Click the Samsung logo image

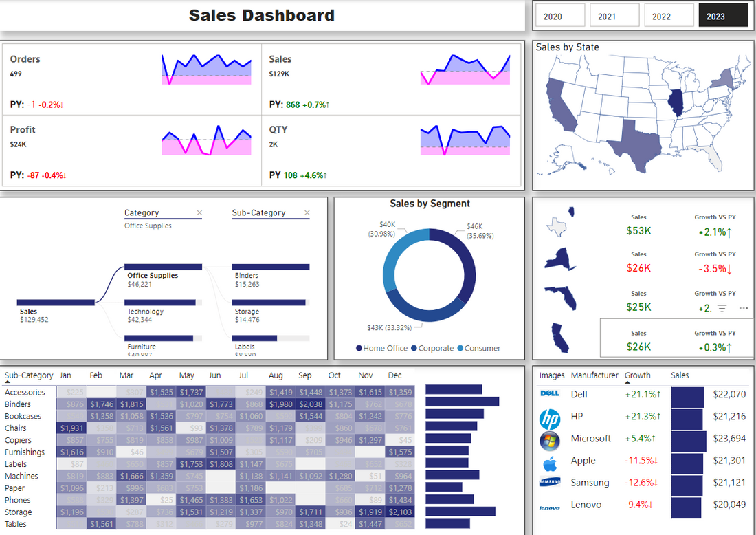click(x=550, y=481)
